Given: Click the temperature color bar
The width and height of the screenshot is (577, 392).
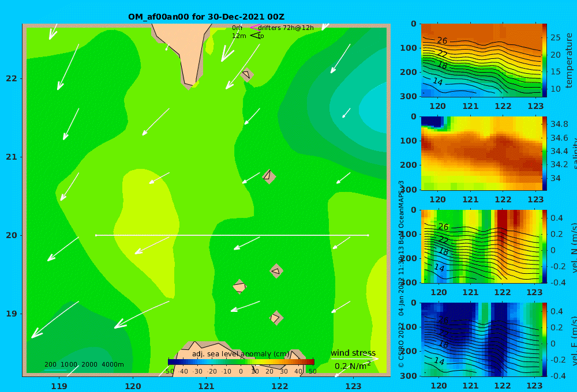Looking at the screenshot, I should tap(544, 61).
